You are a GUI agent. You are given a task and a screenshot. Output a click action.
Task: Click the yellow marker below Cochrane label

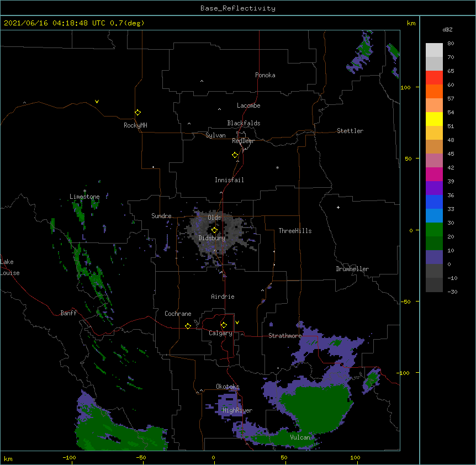188,326
